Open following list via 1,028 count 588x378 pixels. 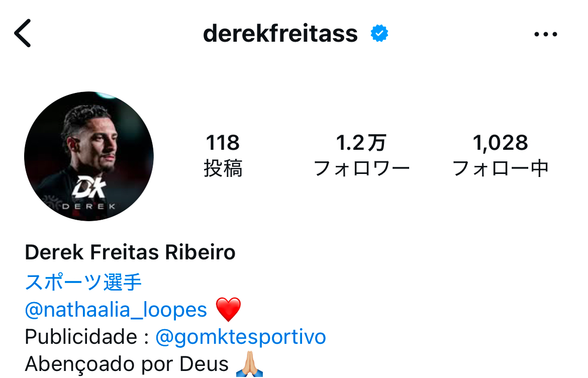click(x=500, y=143)
